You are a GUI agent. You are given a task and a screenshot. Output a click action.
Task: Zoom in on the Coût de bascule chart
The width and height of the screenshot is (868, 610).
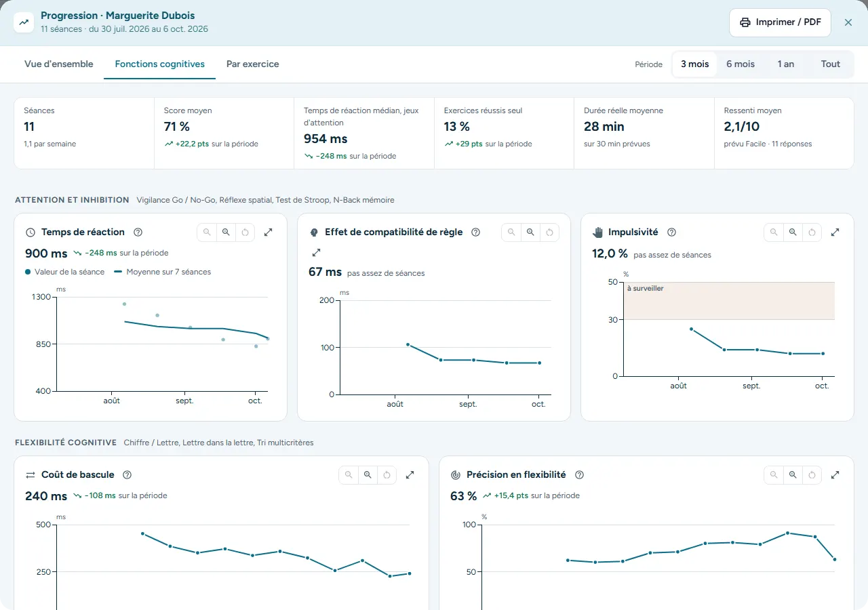(368, 475)
